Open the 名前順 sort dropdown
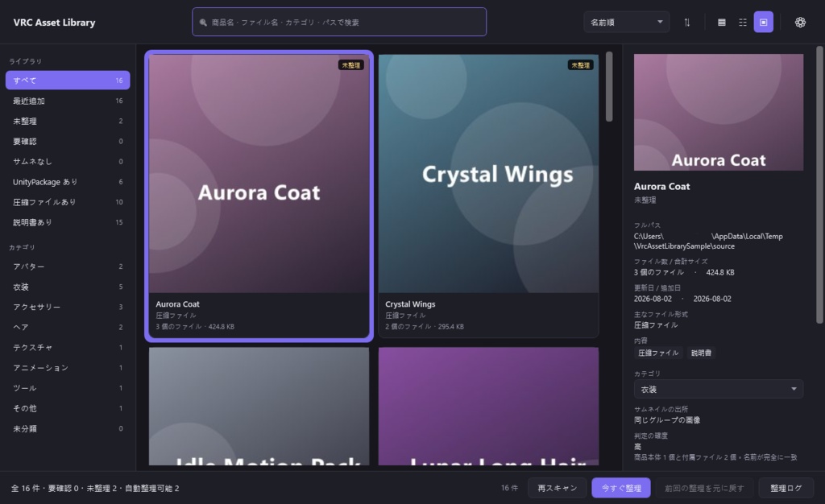Screen dimensions: 825x504 tap(626, 22)
